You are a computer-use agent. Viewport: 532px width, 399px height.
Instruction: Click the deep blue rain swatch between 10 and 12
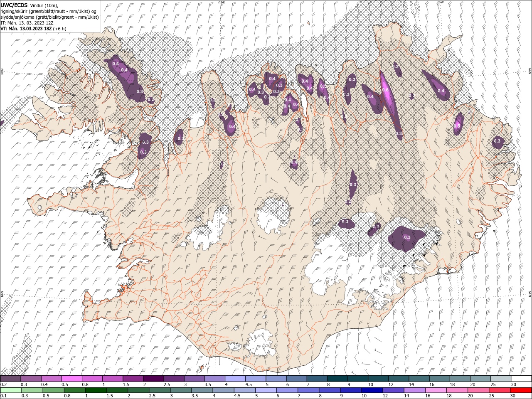pyautogui.click(x=372, y=390)
